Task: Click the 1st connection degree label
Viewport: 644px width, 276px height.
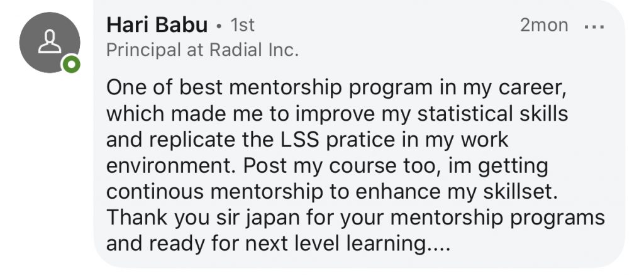Action: [x=243, y=26]
